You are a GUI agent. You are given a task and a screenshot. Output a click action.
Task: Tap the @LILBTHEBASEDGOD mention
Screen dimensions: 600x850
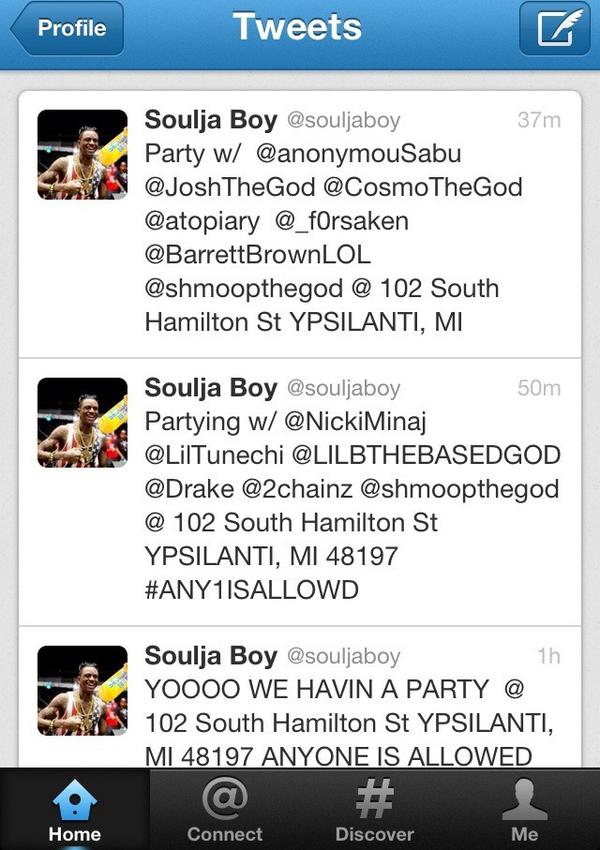426,455
